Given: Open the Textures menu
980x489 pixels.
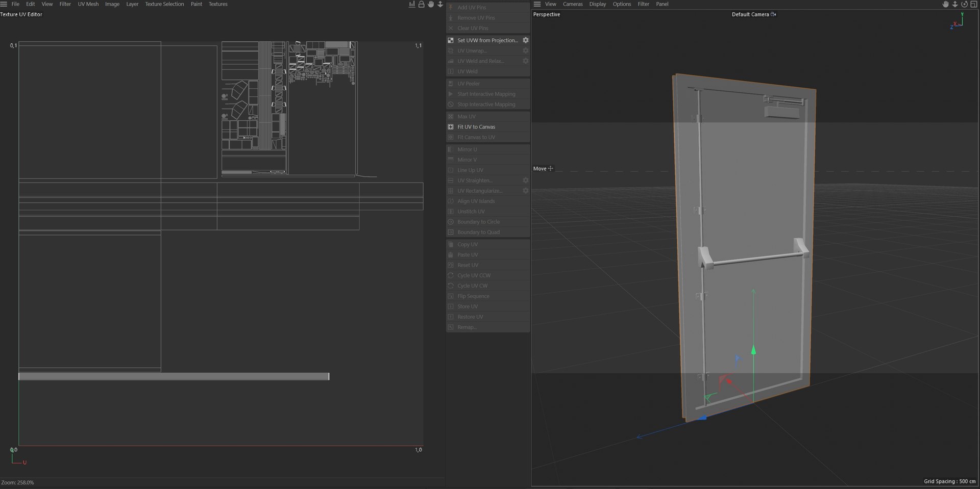Looking at the screenshot, I should click(218, 4).
